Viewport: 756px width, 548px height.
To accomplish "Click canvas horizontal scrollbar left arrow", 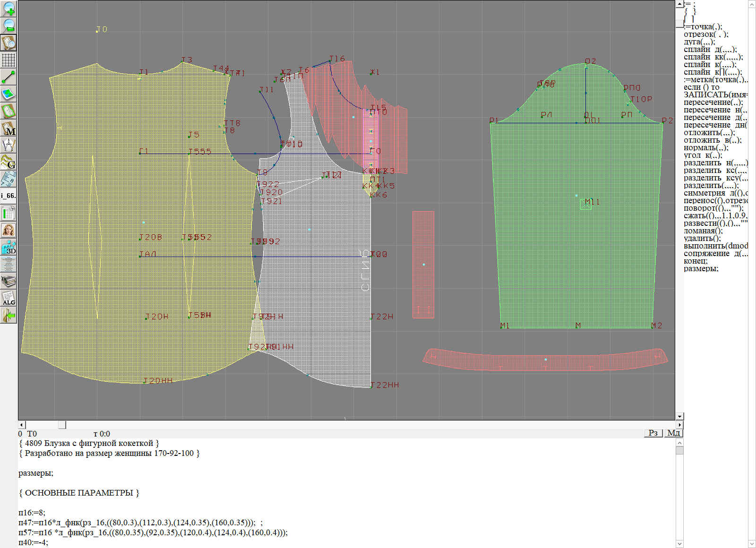I will pyautogui.click(x=22, y=425).
